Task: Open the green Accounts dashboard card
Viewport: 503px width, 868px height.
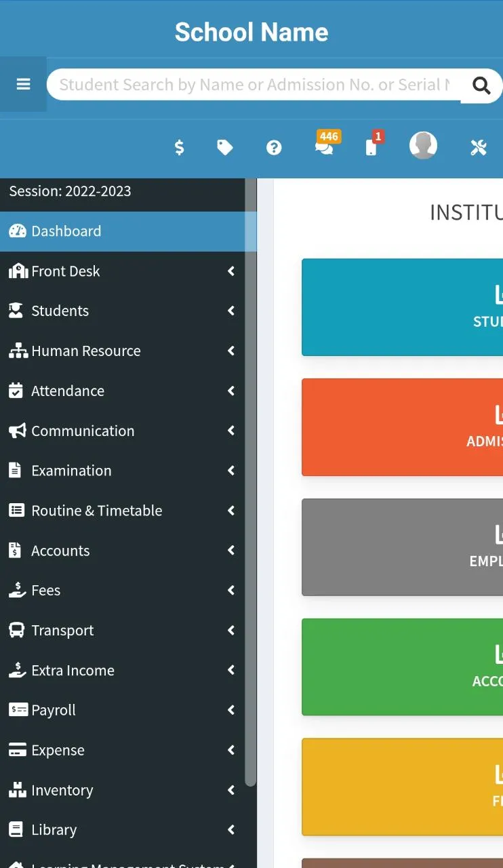Action: [402, 667]
